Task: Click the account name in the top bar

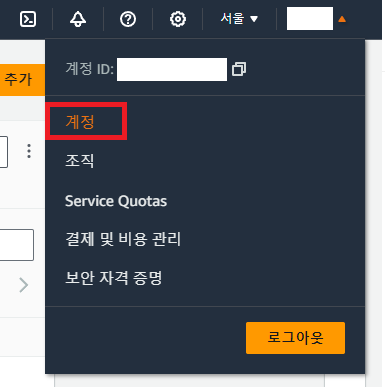Action: (x=310, y=19)
